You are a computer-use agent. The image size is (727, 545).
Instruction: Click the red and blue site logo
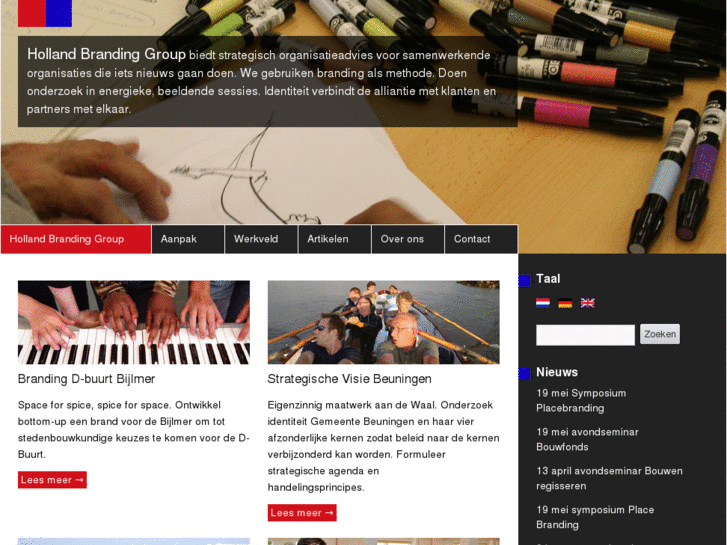pos(45,13)
